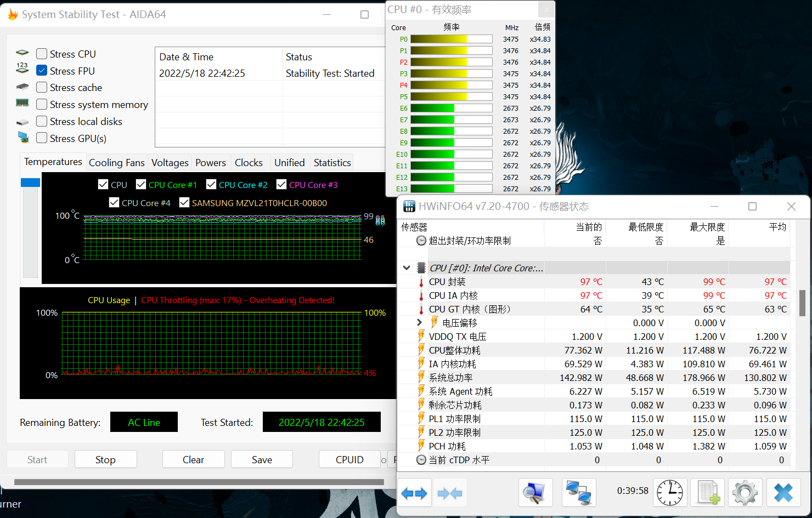Screen dimensions: 812x518
Task: Click HWiNFO expand columns blue arrows icon
Action: click(x=414, y=493)
